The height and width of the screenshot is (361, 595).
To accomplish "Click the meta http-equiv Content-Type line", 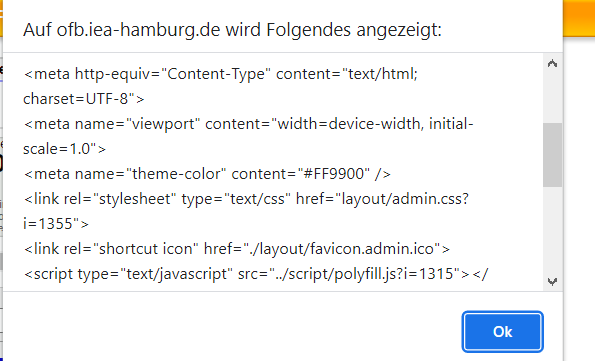I will click(220, 74).
